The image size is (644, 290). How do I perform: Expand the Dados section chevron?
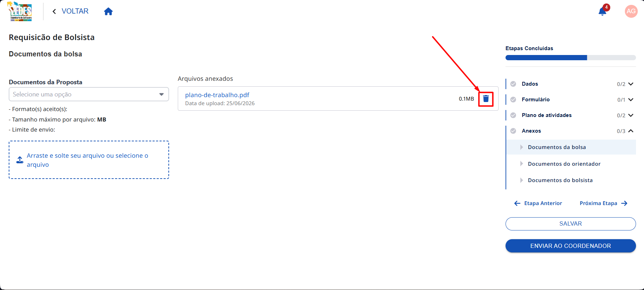(631, 84)
